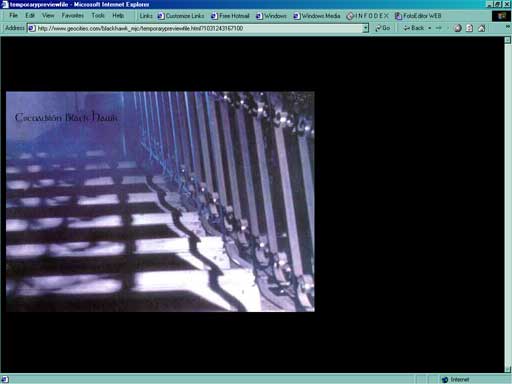Click the vertical scrollbar up arrow

click(x=508, y=40)
